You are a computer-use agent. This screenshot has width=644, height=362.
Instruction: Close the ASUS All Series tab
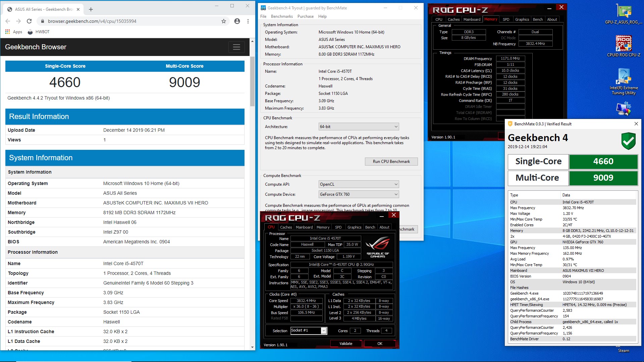(x=78, y=9)
